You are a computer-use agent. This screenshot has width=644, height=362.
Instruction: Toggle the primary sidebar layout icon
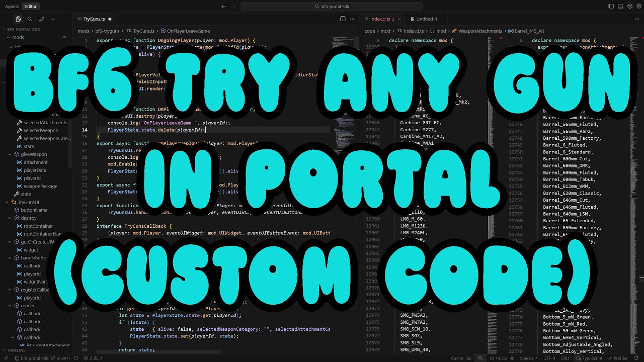tap(611, 7)
